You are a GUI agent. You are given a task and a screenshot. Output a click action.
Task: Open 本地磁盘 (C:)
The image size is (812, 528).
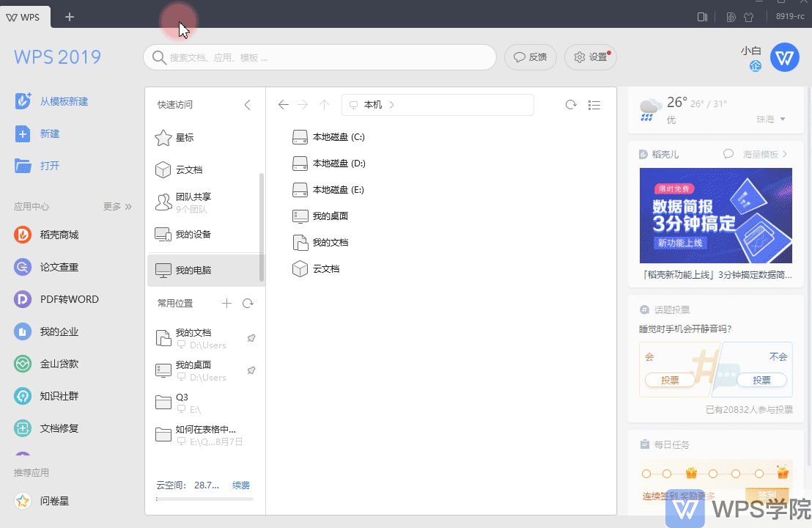(x=329, y=137)
